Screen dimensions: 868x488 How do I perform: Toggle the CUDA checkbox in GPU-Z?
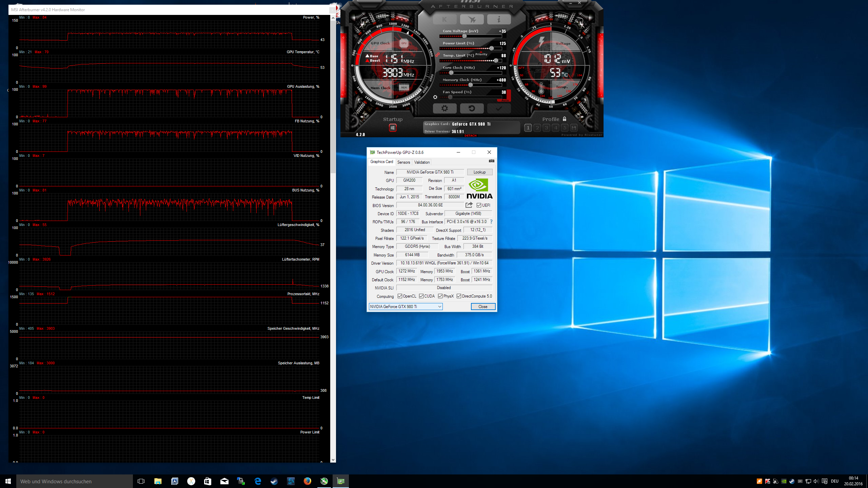[421, 296]
